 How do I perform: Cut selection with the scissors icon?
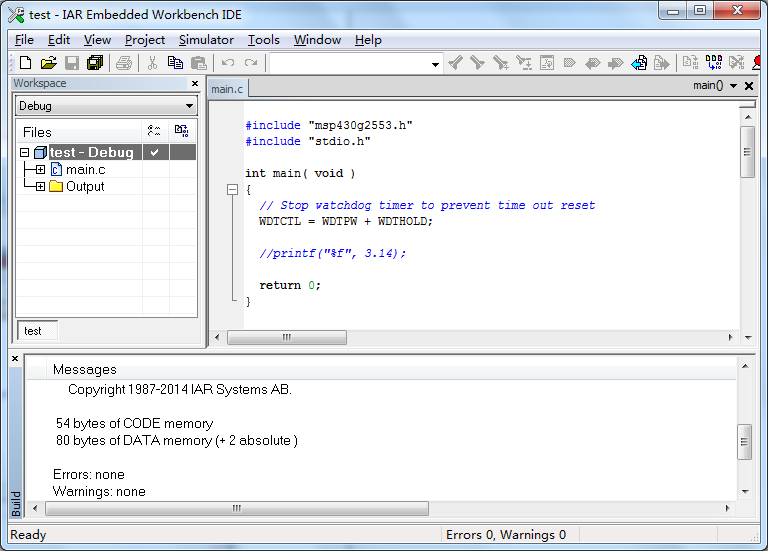(152, 63)
